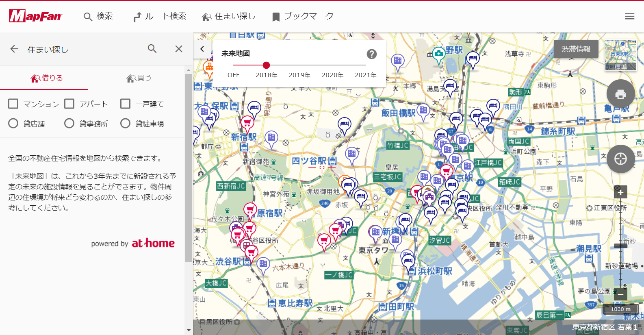Click the panel search magnifier icon

pos(152,49)
